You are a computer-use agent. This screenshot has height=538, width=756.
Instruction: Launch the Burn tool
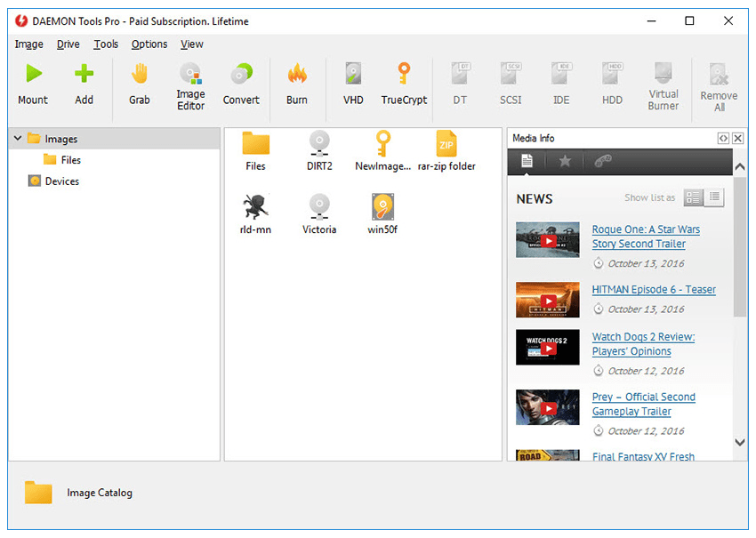(297, 75)
